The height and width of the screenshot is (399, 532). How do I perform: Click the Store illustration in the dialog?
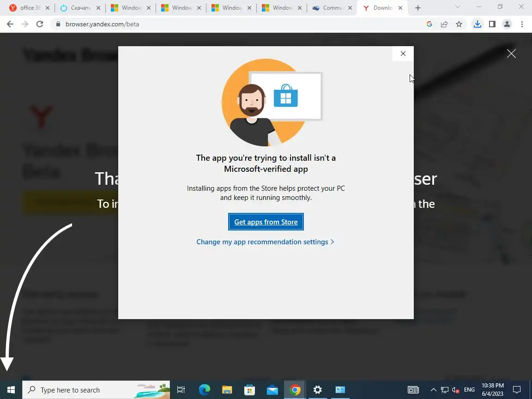click(272, 102)
